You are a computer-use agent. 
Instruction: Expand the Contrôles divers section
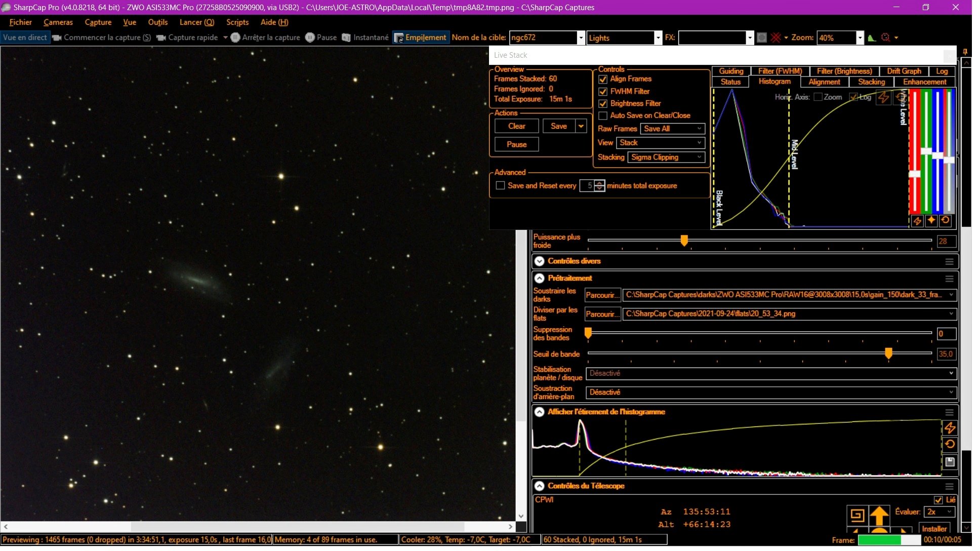coord(540,261)
